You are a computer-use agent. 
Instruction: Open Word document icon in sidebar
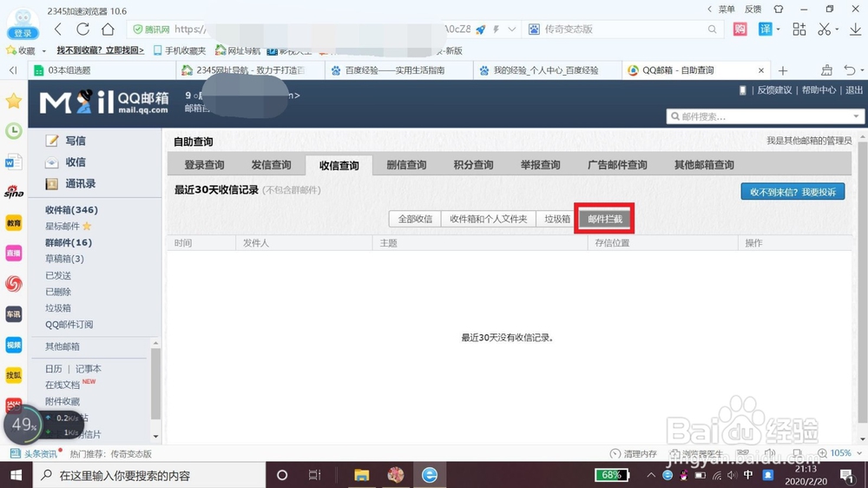tap(13, 162)
